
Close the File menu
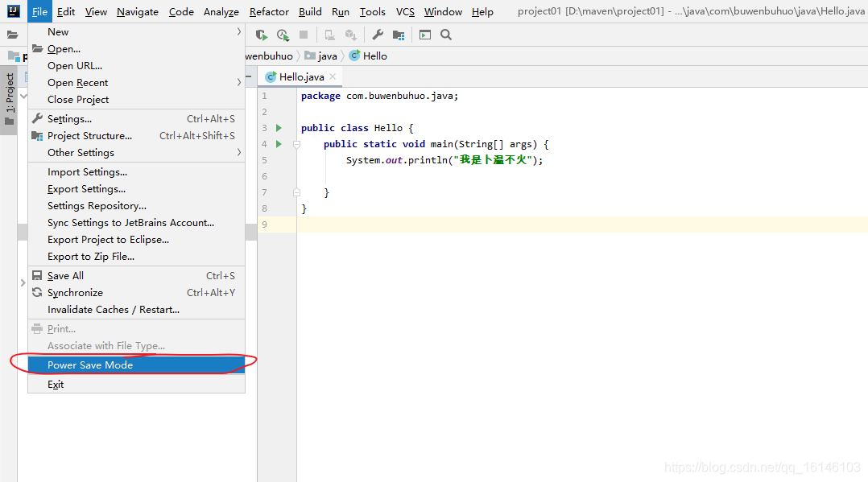tap(39, 11)
